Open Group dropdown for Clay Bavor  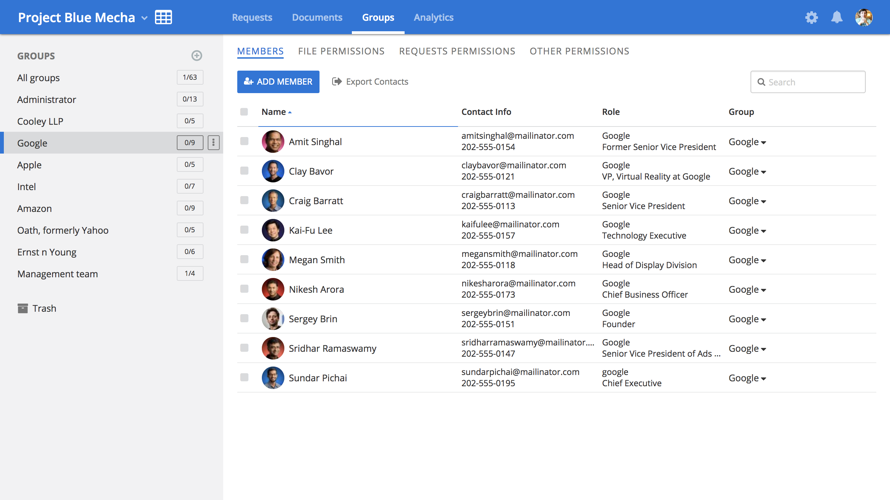(x=747, y=171)
